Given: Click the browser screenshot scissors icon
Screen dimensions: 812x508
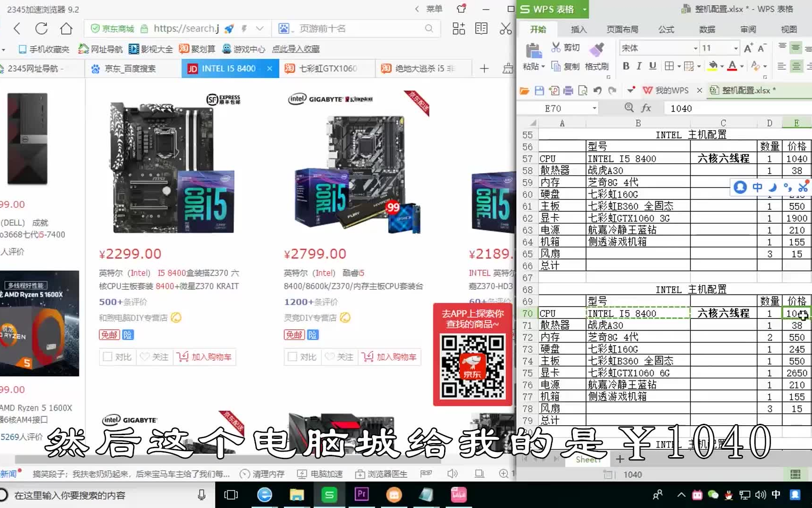Looking at the screenshot, I should pyautogui.click(x=506, y=29).
